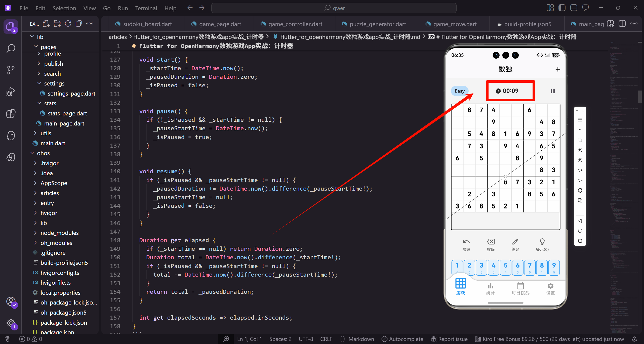
Task: Go back with the navigation arrow
Action: (190, 8)
